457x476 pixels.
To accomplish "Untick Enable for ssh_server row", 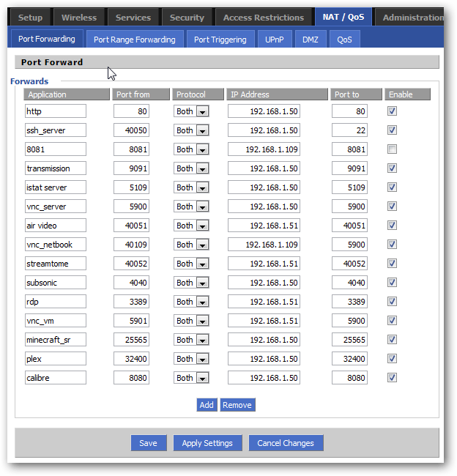I will tap(392, 130).
